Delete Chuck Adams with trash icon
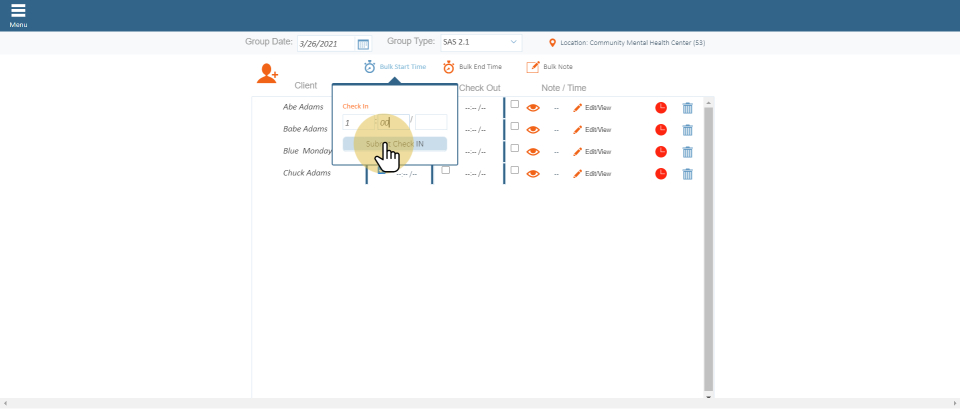This screenshot has height=410, width=960. pos(687,173)
